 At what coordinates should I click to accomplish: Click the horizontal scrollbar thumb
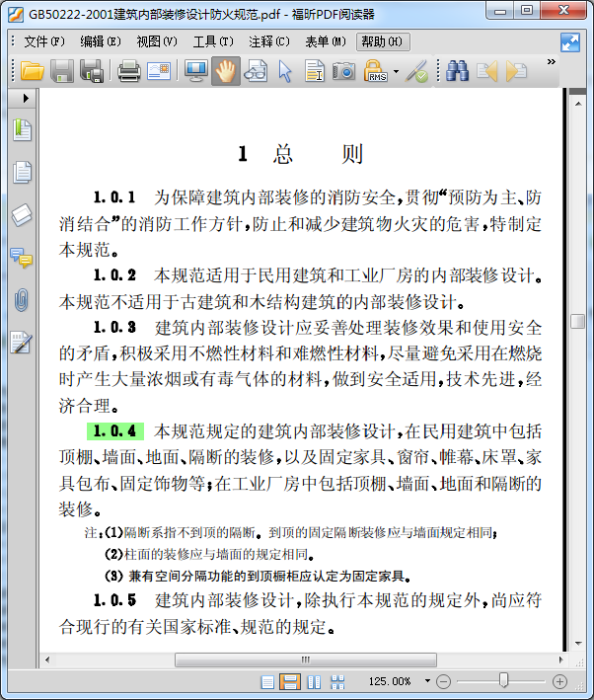[306, 660]
